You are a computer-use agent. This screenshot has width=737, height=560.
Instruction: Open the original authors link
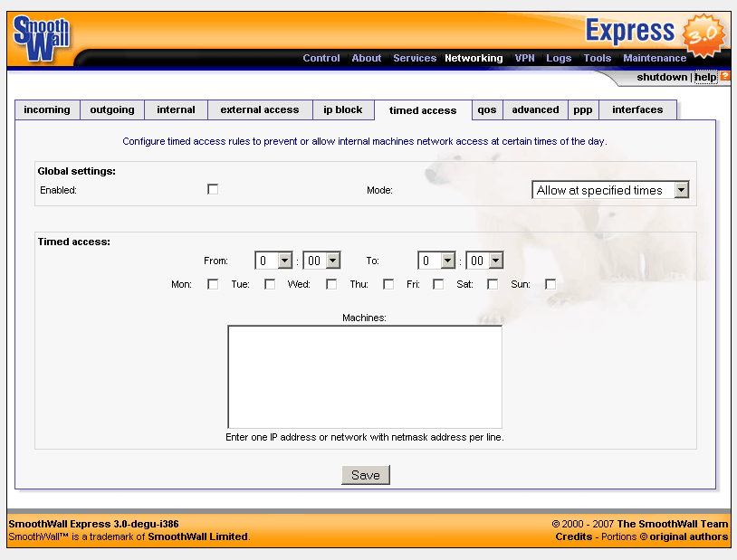(x=689, y=536)
